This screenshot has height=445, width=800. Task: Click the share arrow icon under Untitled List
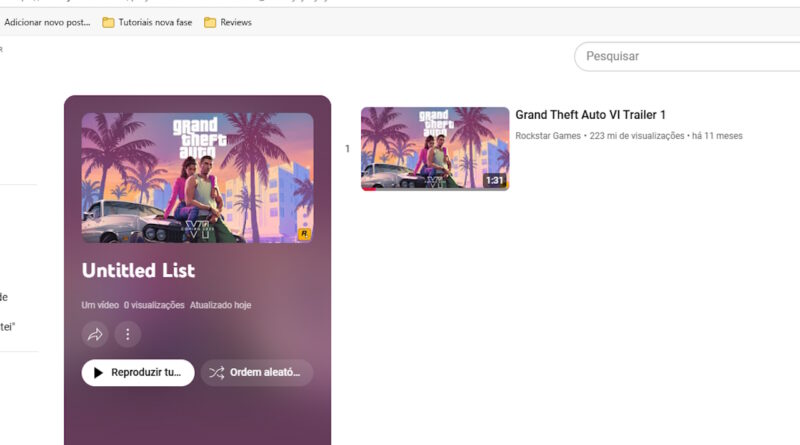click(95, 335)
